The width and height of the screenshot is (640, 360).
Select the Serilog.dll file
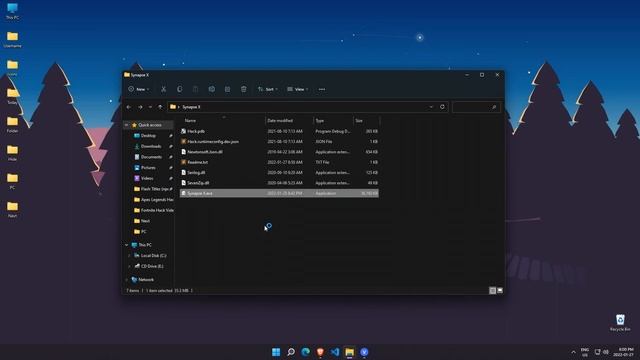click(x=279, y=173)
